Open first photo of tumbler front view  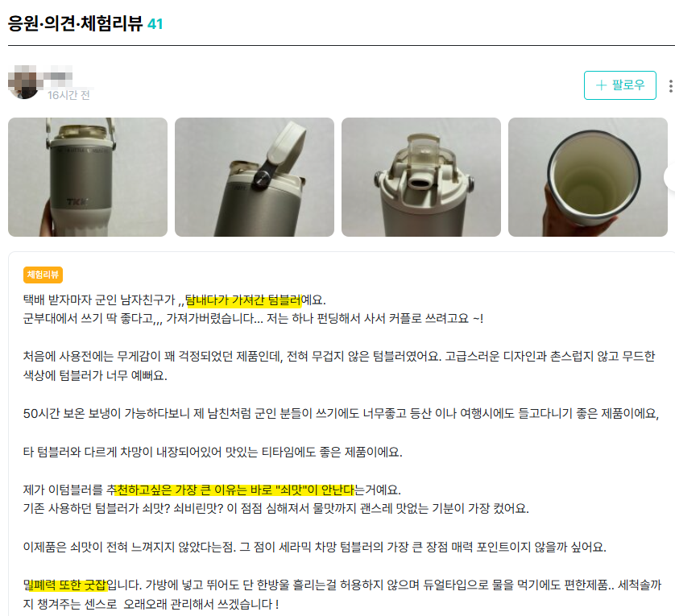88,177
